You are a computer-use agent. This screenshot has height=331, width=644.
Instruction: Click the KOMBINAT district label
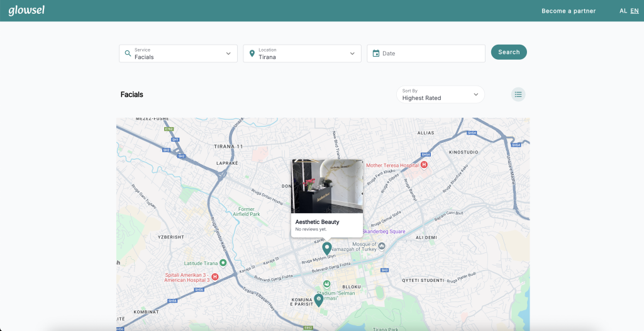click(x=146, y=311)
